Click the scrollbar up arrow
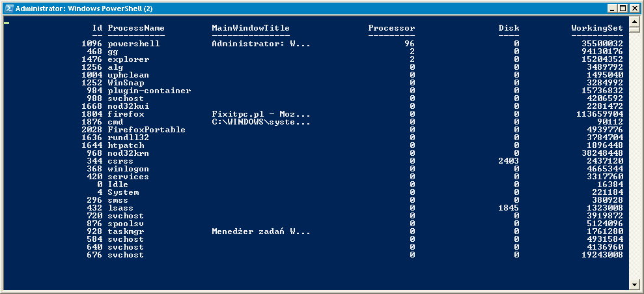The width and height of the screenshot is (644, 294). click(634, 21)
